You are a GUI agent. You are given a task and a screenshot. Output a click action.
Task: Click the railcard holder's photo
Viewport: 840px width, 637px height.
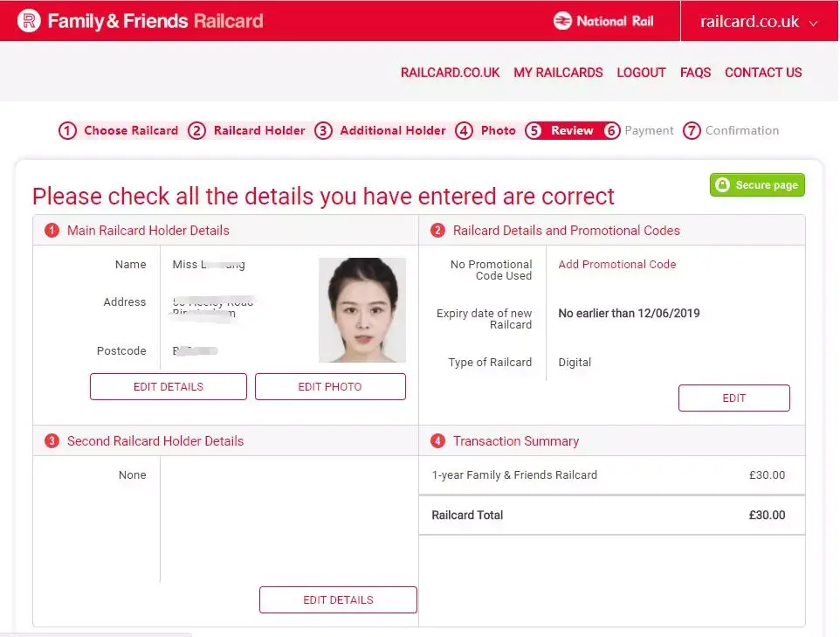click(362, 309)
